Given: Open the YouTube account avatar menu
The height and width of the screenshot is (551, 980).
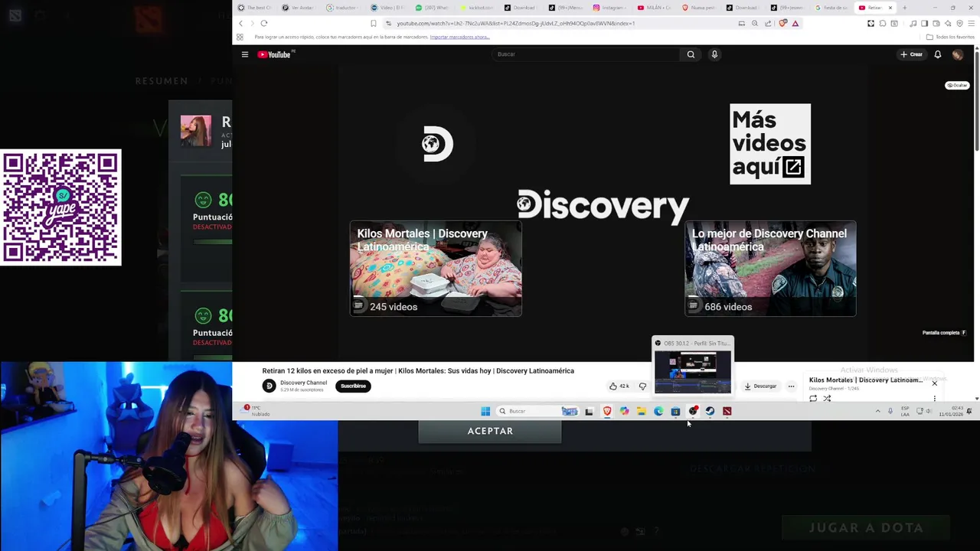Looking at the screenshot, I should tap(957, 54).
